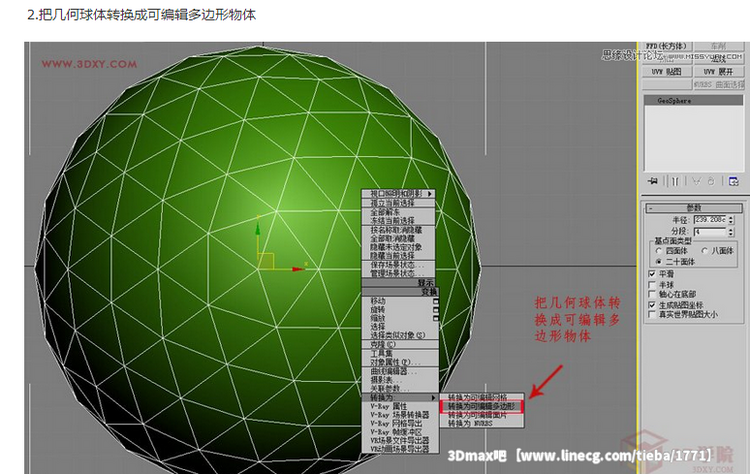Click the 分段 value input field

tap(710, 231)
